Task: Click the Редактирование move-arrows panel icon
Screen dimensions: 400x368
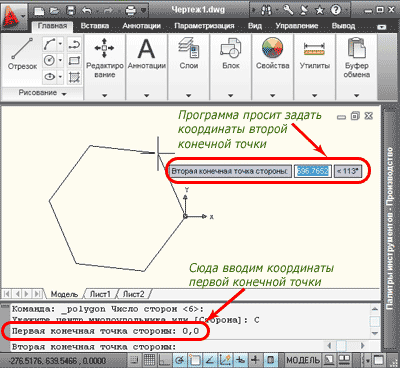Action: pos(104,48)
